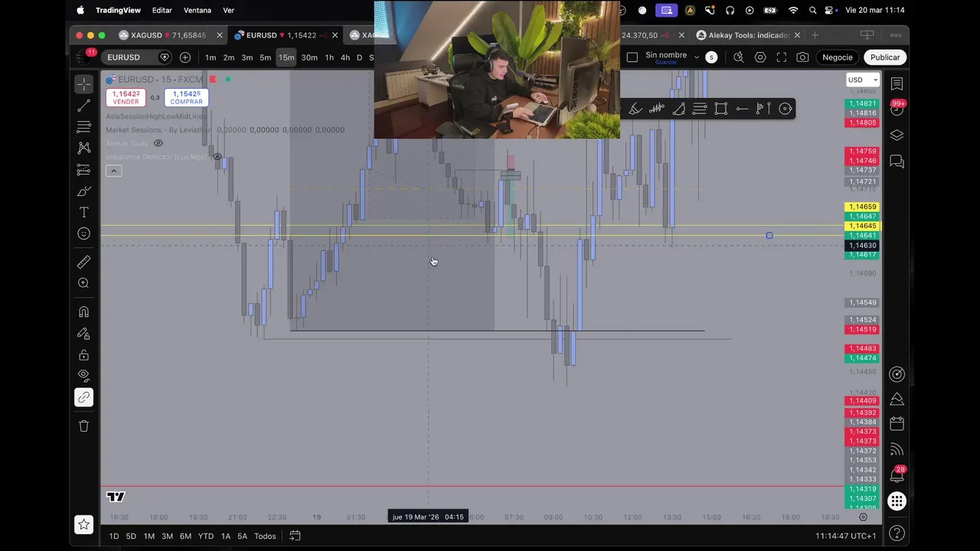Click the compare or add symbol plus
Viewport: 980px width, 551px height.
coord(185,57)
